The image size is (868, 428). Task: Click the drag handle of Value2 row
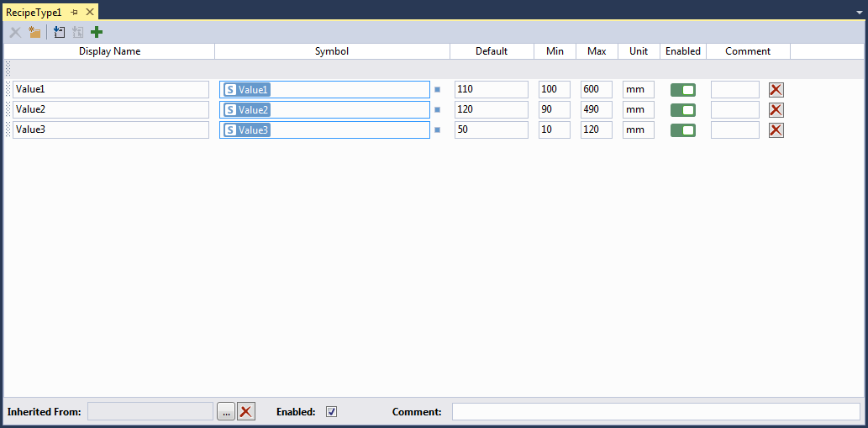(8, 109)
